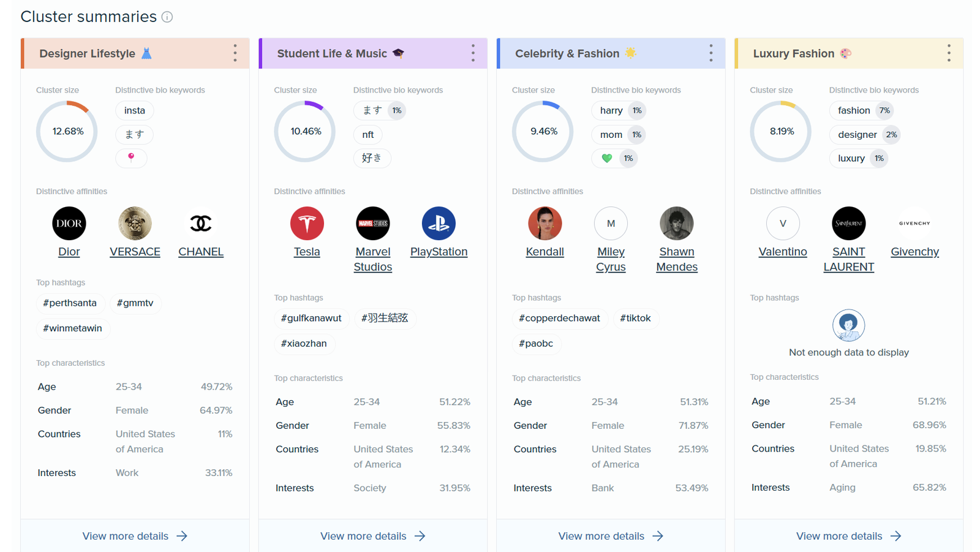
Task: Click the #tiktok hashtag chip
Action: pyautogui.click(x=635, y=319)
